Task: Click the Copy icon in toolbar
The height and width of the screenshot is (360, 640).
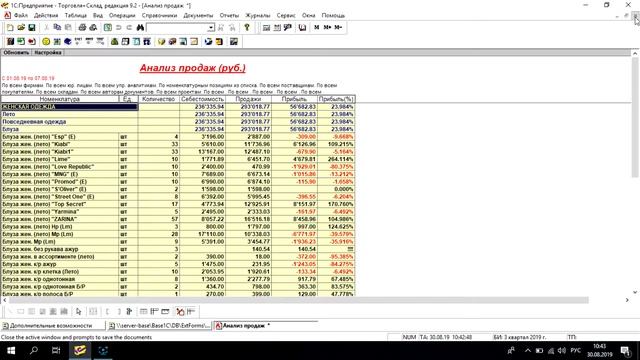Action: [57, 27]
